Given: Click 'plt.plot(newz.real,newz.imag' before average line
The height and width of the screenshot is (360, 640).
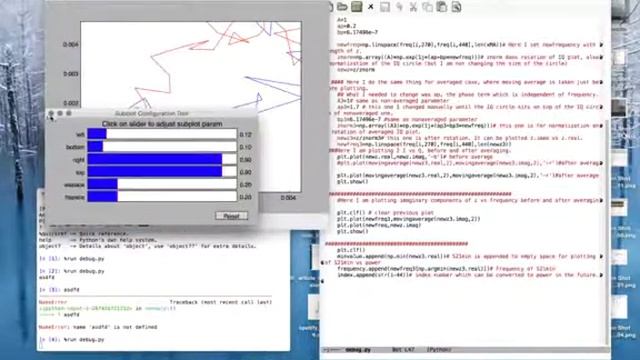Looking at the screenshot, I should point(415,157).
